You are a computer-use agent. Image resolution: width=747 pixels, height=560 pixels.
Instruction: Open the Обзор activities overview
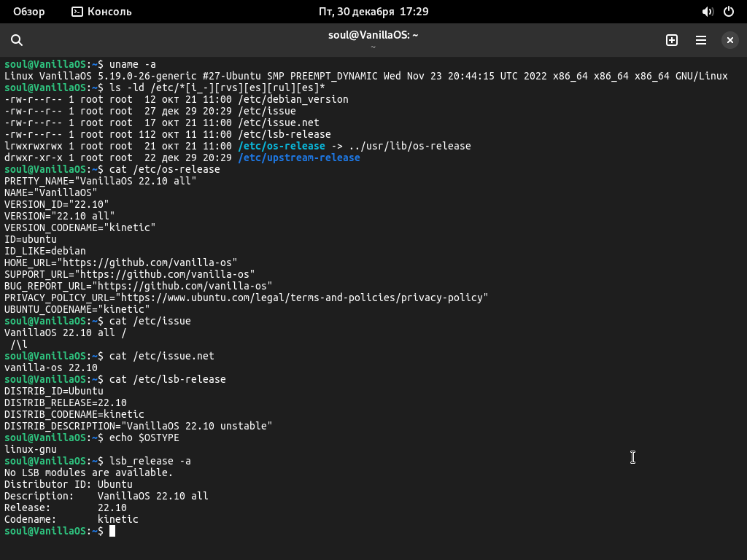29,12
